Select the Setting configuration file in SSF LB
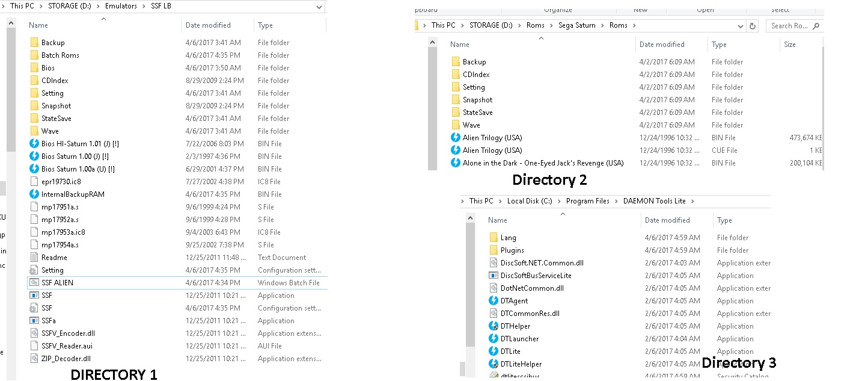 coord(52,270)
